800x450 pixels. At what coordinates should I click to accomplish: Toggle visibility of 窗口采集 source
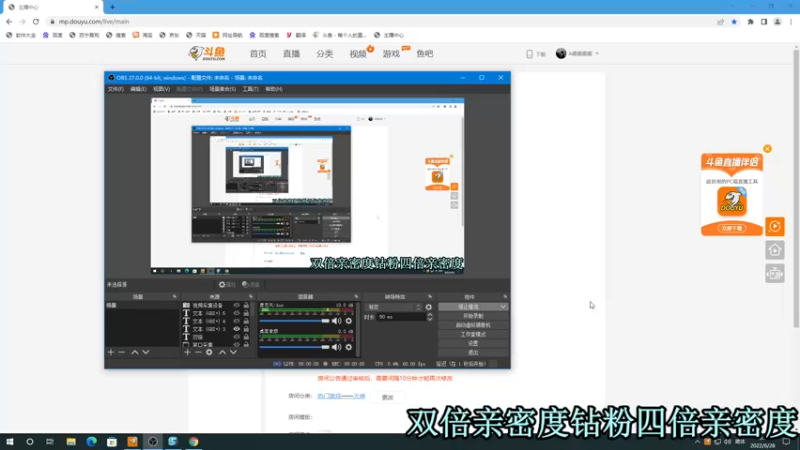236,345
